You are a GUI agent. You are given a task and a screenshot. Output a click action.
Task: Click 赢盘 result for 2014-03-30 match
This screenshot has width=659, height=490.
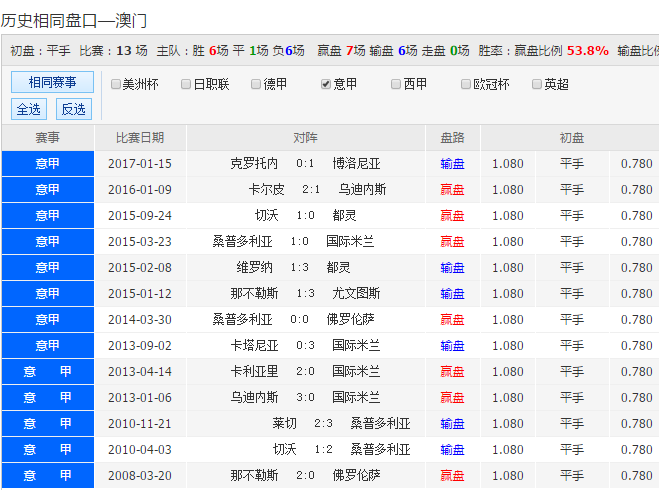(452, 320)
